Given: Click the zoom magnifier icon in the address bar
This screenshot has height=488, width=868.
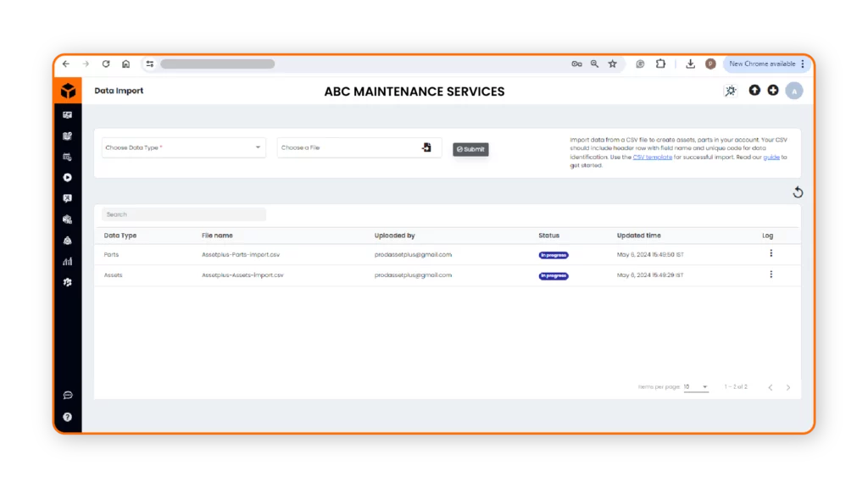Looking at the screenshot, I should point(594,64).
